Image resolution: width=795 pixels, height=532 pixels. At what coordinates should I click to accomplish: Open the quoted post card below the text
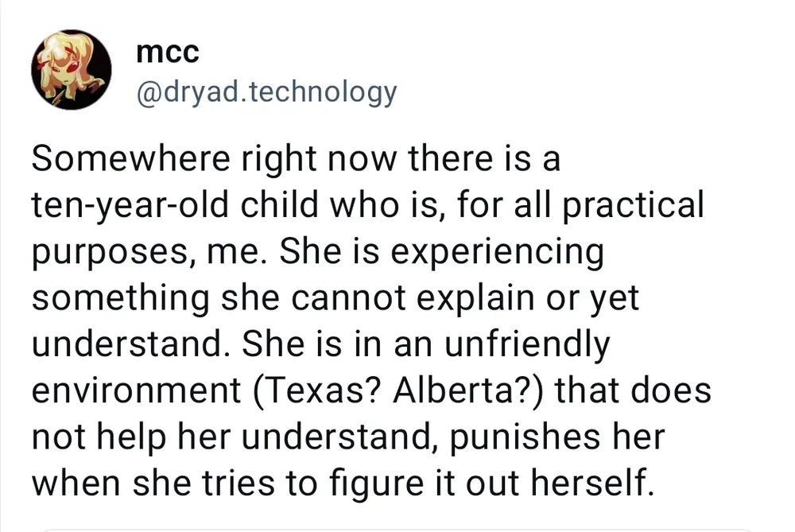[x=397, y=528]
